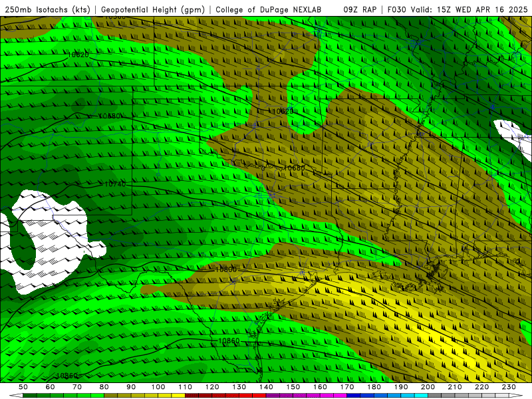Pick the dark navy blue swatch under 170
The image size is (532, 399).
pyautogui.click(x=354, y=396)
